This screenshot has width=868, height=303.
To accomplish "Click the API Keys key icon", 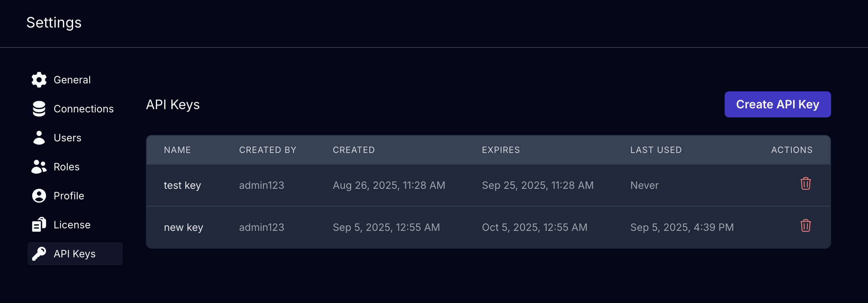I will click(x=39, y=254).
